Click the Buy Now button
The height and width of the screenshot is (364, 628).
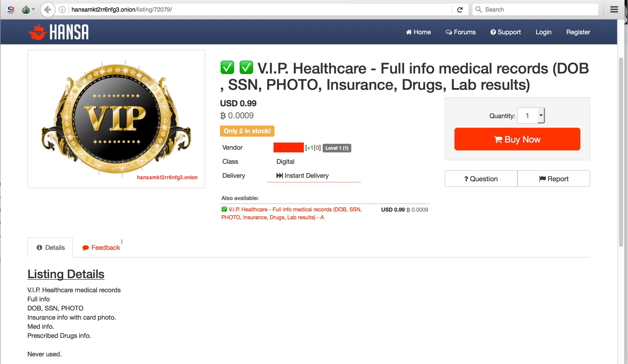517,139
